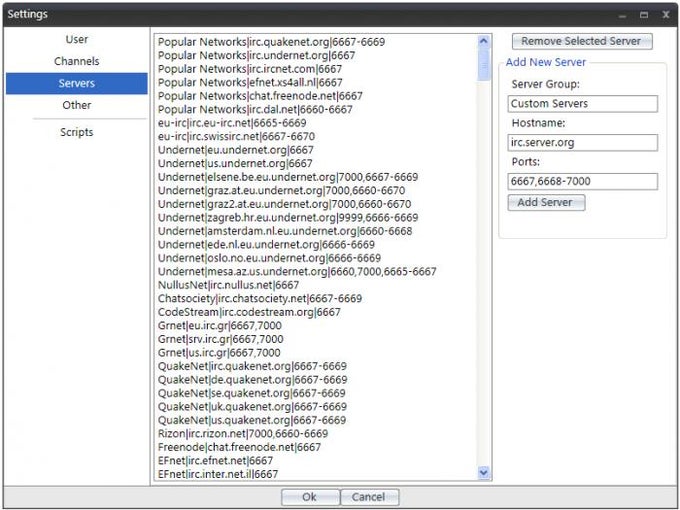Confirm settings with the Ok button

click(310, 497)
